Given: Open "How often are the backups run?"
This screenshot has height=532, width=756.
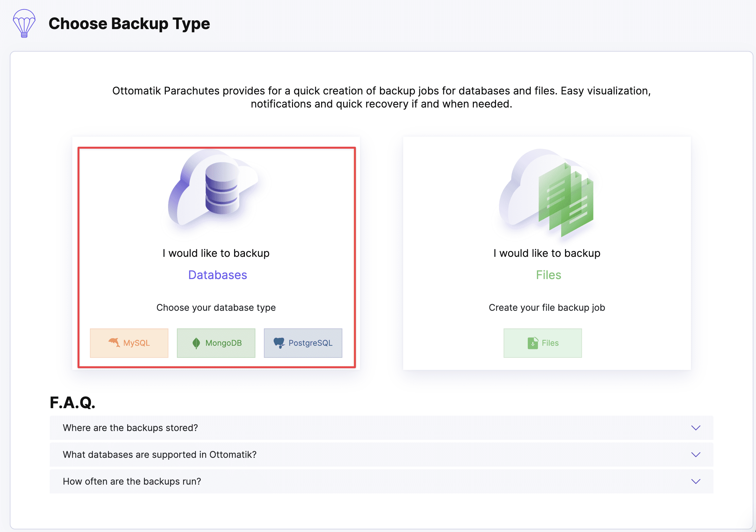Looking at the screenshot, I should pos(132,481).
